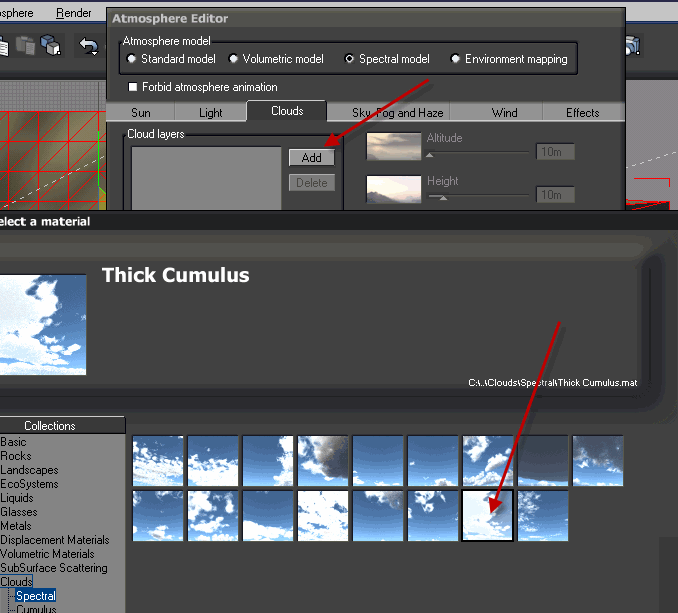678x613 pixels.
Task: Open the Effects tab
Action: [x=582, y=113]
